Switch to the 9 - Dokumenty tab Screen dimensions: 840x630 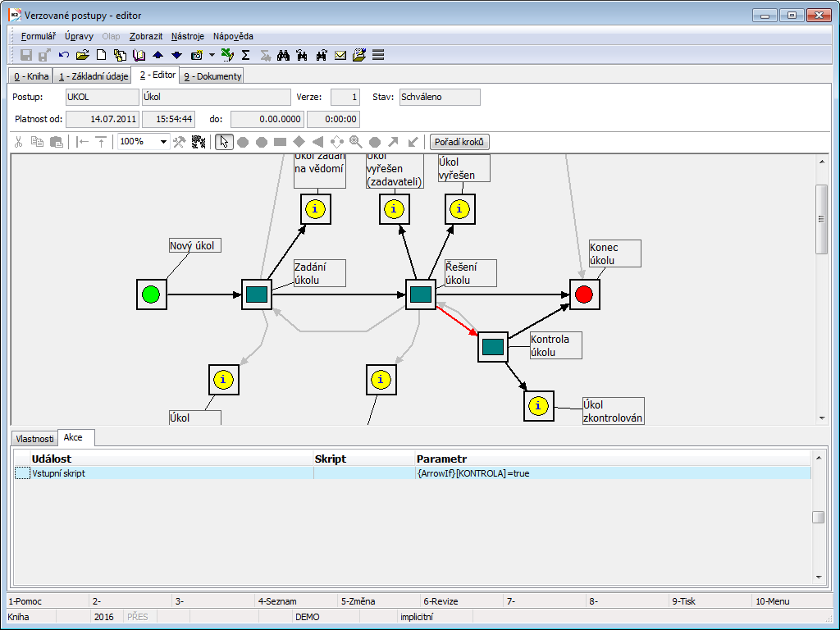pyautogui.click(x=212, y=76)
